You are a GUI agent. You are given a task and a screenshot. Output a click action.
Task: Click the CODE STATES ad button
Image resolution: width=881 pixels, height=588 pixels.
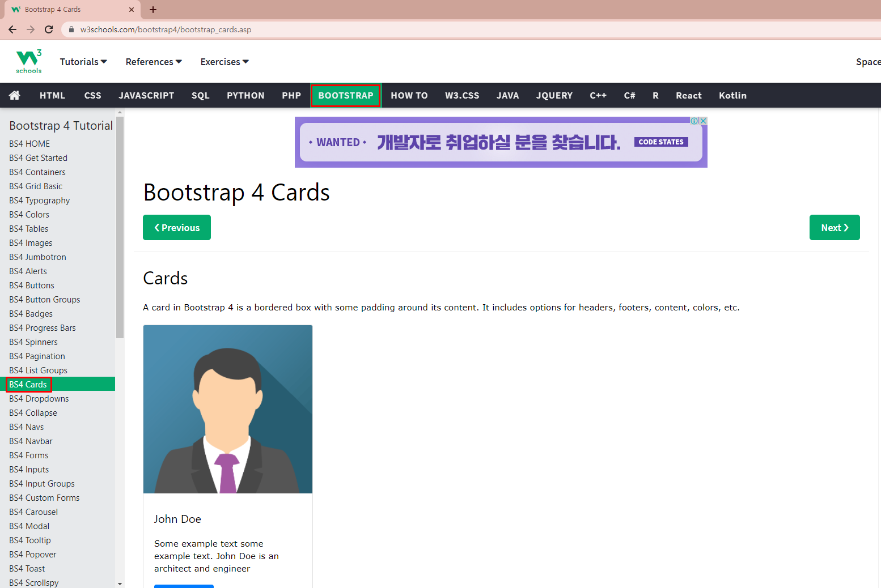661,142
